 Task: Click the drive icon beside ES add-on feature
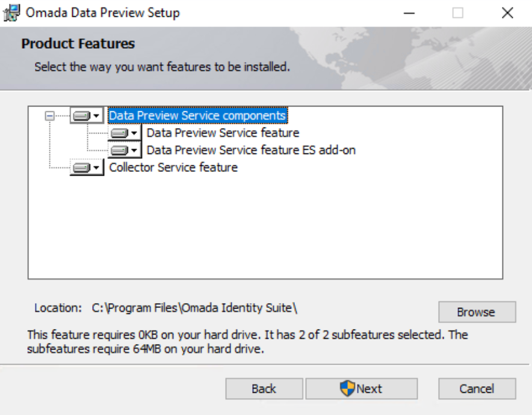coord(120,150)
